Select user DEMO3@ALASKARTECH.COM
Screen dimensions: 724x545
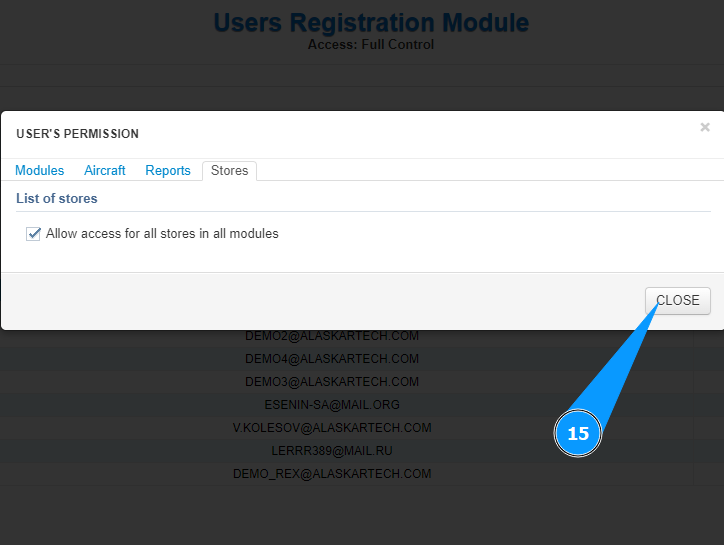(x=332, y=382)
